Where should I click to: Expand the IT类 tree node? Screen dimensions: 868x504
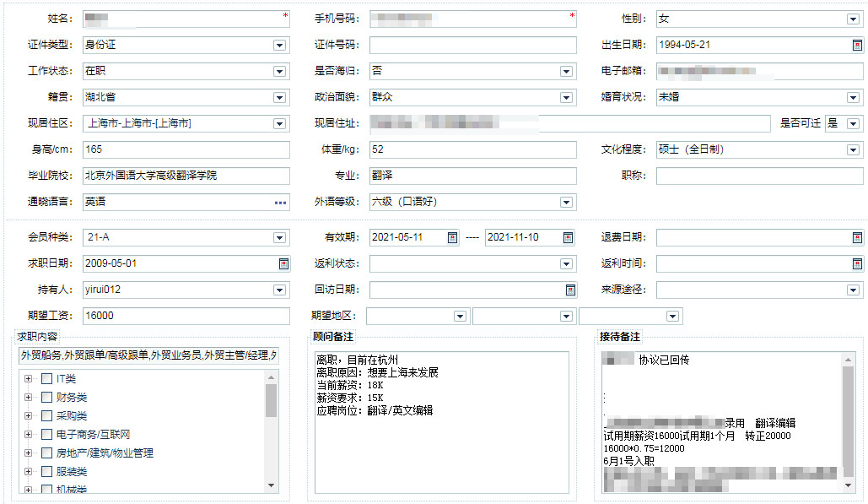28,379
